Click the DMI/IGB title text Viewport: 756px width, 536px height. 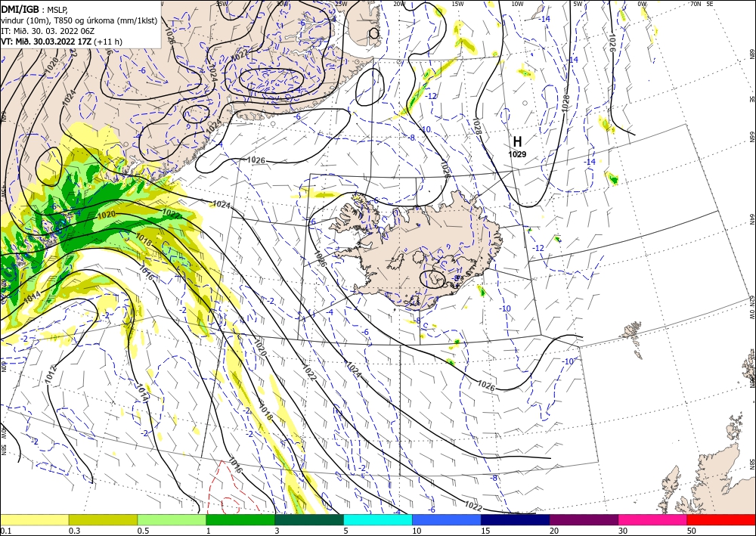[x=20, y=9]
